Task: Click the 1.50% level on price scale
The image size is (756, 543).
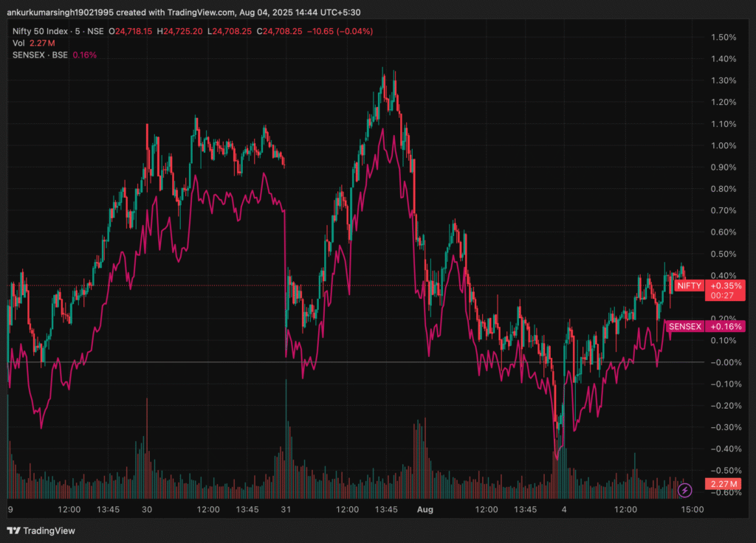Action: 723,38
